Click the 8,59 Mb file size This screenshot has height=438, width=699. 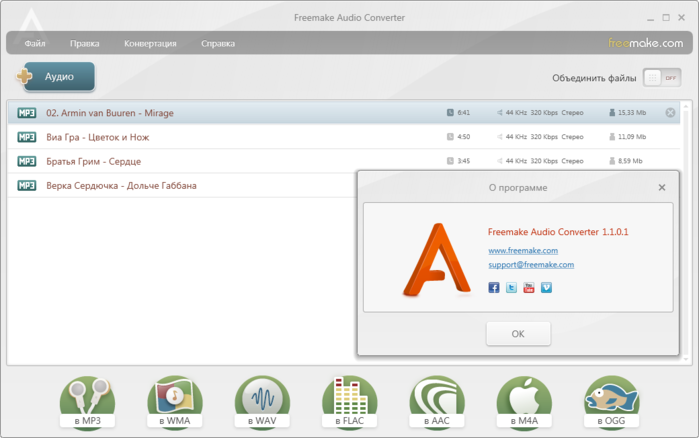(630, 161)
